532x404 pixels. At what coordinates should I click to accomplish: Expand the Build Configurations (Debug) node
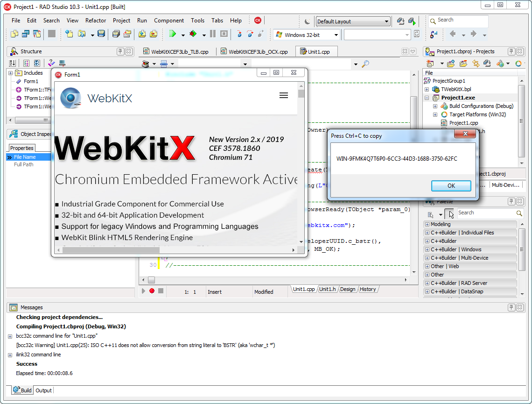(x=435, y=106)
